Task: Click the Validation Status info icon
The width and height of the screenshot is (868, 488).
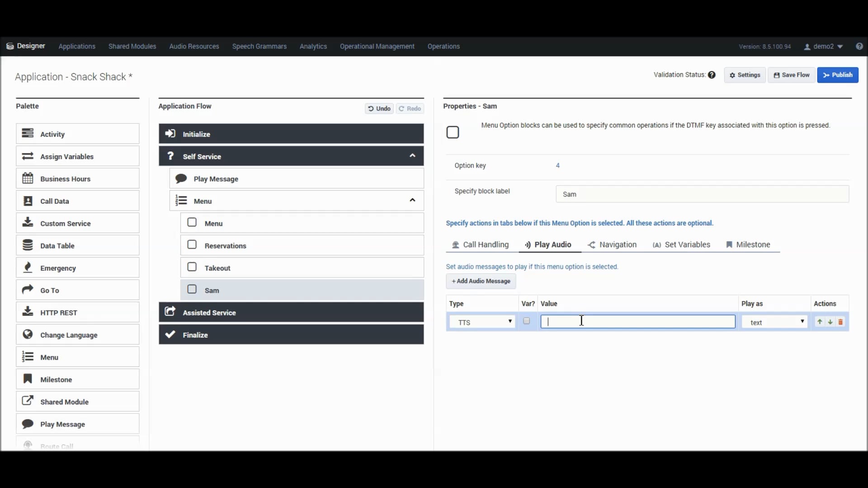Action: [712, 75]
